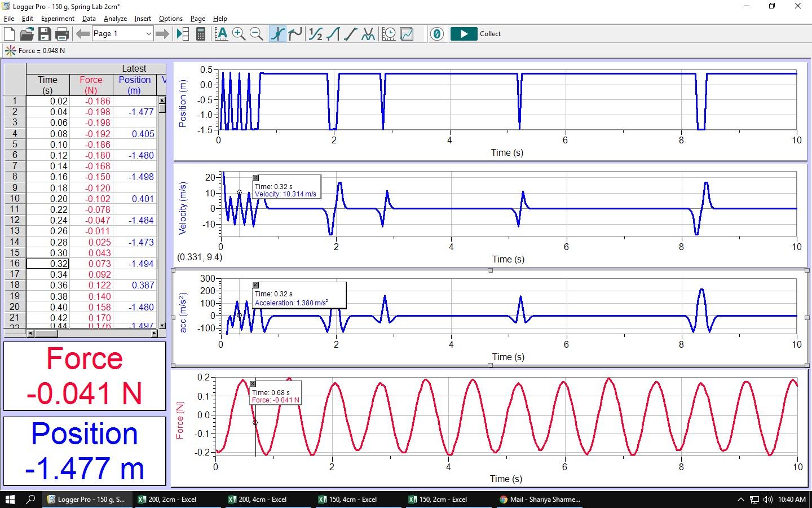Close the velocity examine readout box
This screenshot has width=812, height=508.
(255, 178)
